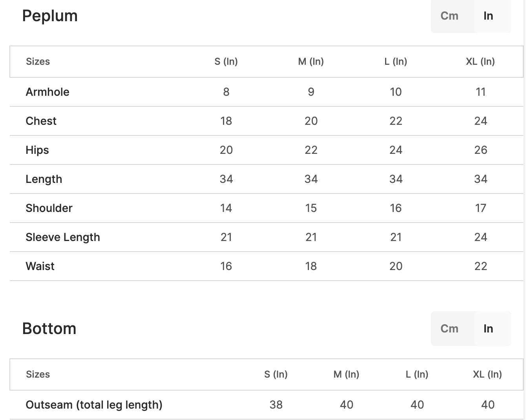Click the XL (In) header in Peplum table

[480, 62]
